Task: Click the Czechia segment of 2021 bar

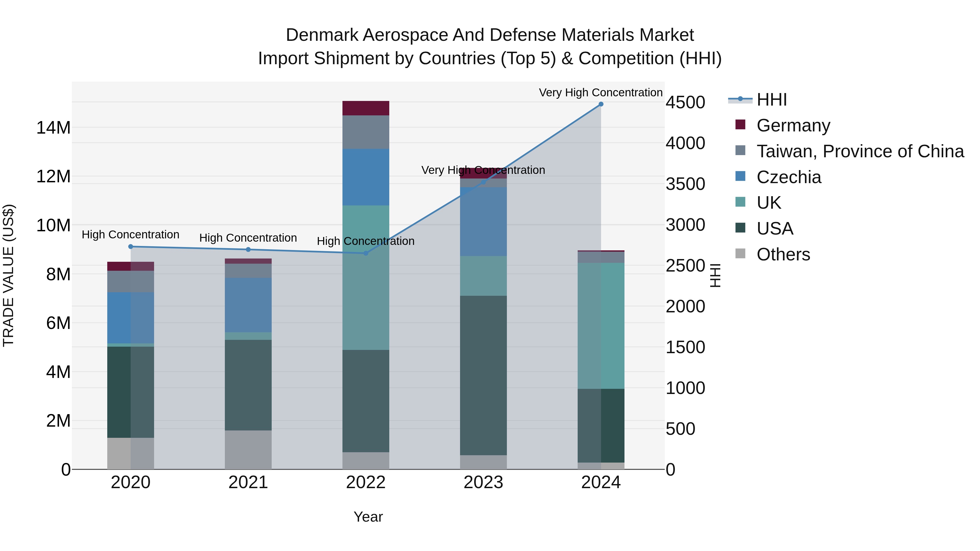Action: point(248,305)
